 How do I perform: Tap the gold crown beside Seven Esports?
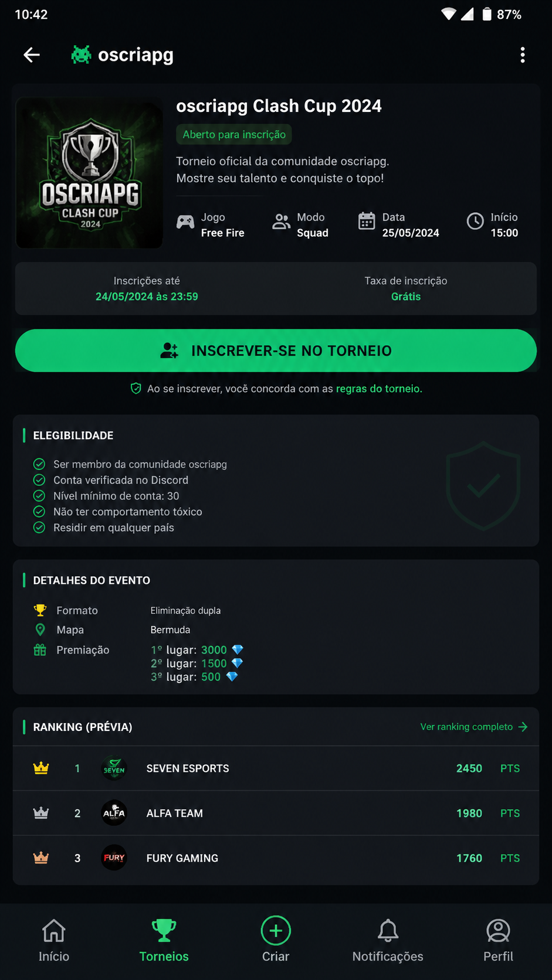coord(41,768)
